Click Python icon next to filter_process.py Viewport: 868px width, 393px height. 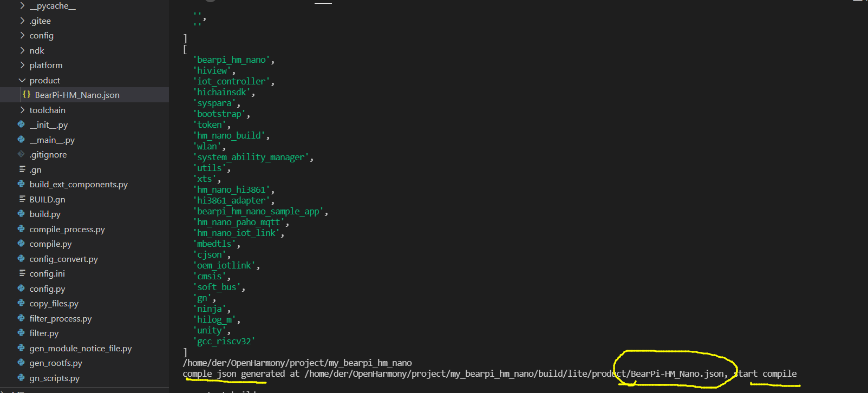(x=21, y=318)
